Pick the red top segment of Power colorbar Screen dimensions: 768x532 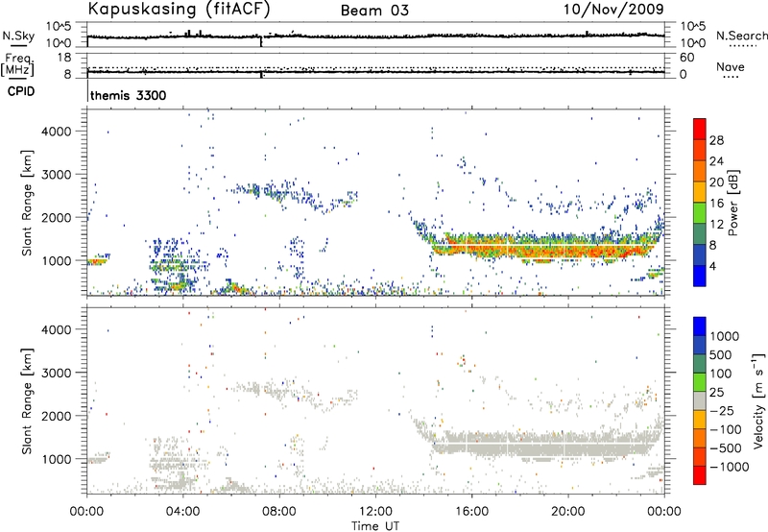700,129
